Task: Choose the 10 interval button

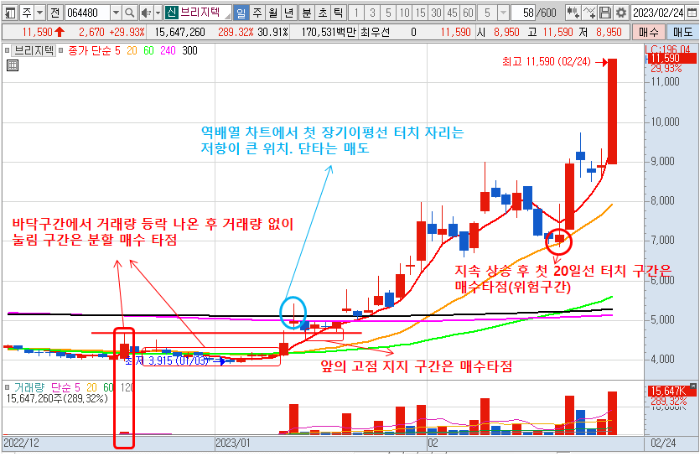Action: [404, 12]
